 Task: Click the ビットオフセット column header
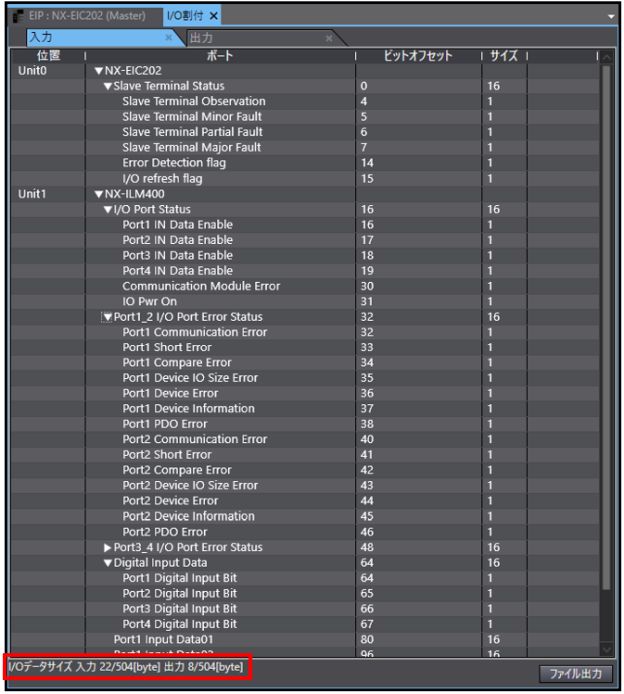[418, 56]
